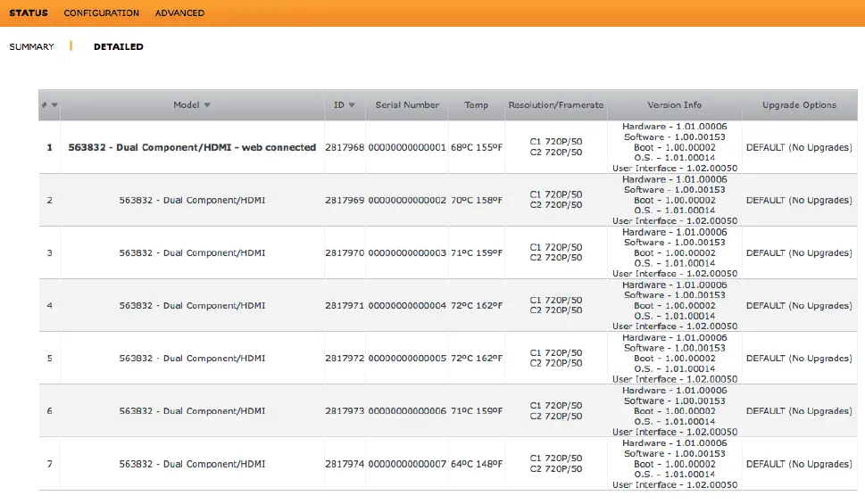Click C1 720P/50 in row 5
This screenshot has height=504, width=865.
(x=556, y=353)
